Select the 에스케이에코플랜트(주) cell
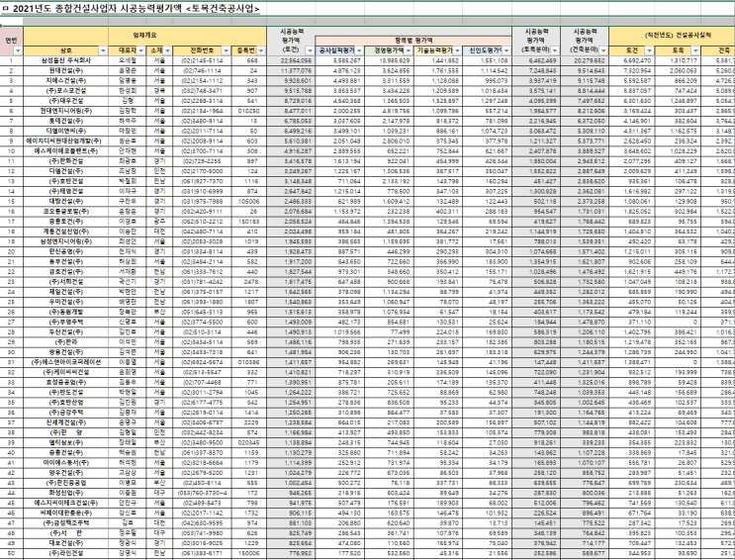 65,151
